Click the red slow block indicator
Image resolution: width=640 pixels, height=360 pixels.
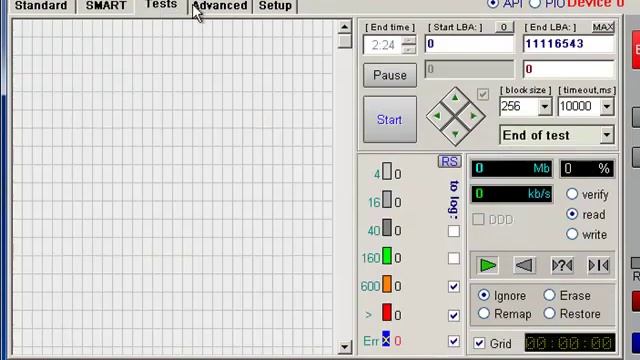387,312
